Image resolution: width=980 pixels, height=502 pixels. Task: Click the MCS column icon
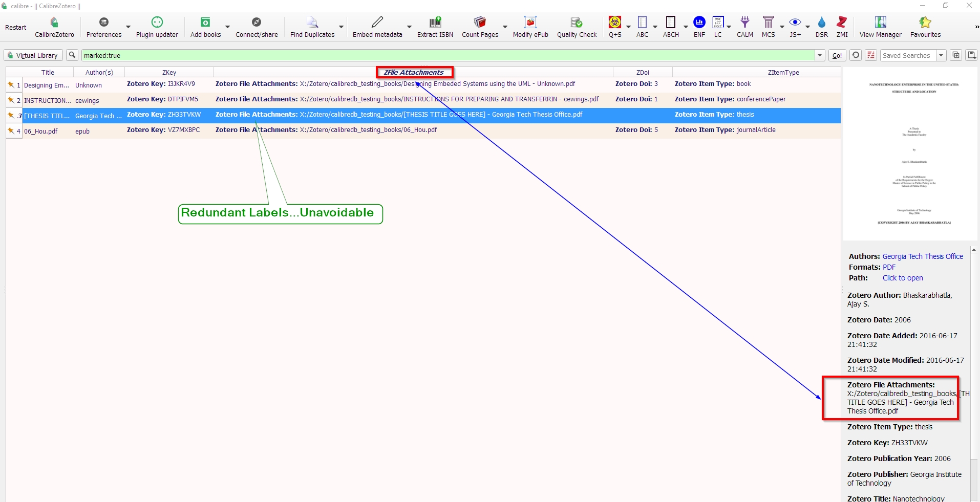[x=769, y=22]
